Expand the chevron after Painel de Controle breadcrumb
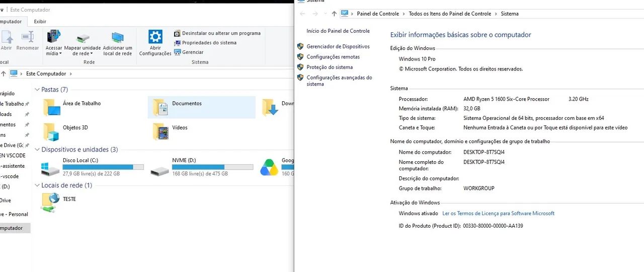This screenshot has height=272, width=644. pyautogui.click(x=404, y=14)
